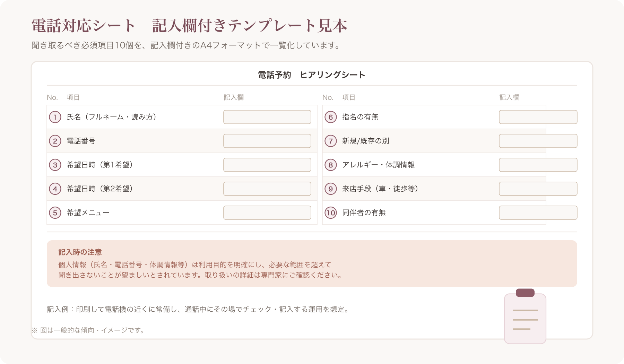Click the 記入例 usage note line

(x=198, y=309)
